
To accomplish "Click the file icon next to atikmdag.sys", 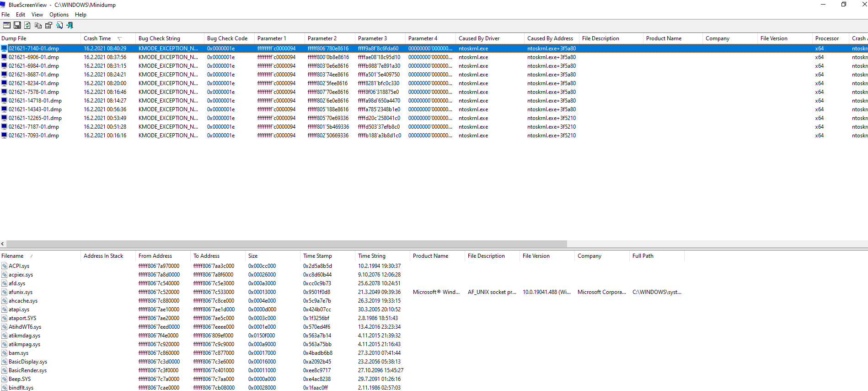I will tap(4, 336).
